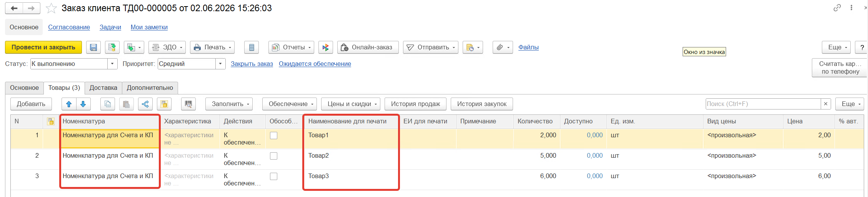The width and height of the screenshot is (868, 197).
Task: Toggle Обособленно checkbox for Товар3 row
Action: [x=273, y=177]
